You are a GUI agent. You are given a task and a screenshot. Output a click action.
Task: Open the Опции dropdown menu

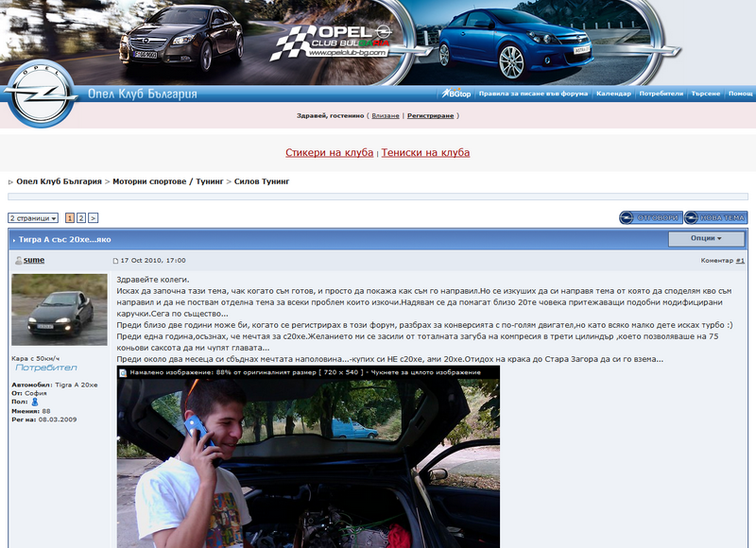(706, 239)
